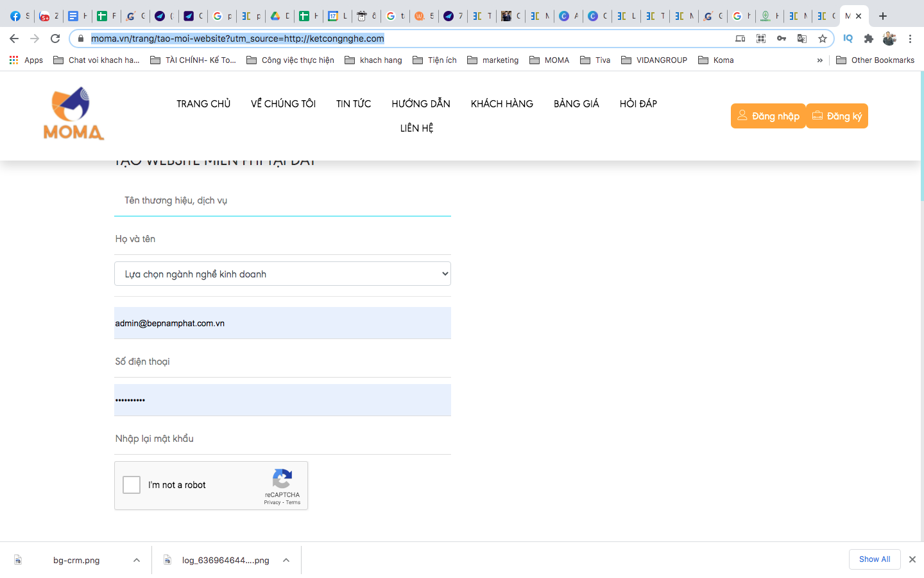The image size is (924, 578).
Task: Open a new browser tab with plus
Action: 883,16
